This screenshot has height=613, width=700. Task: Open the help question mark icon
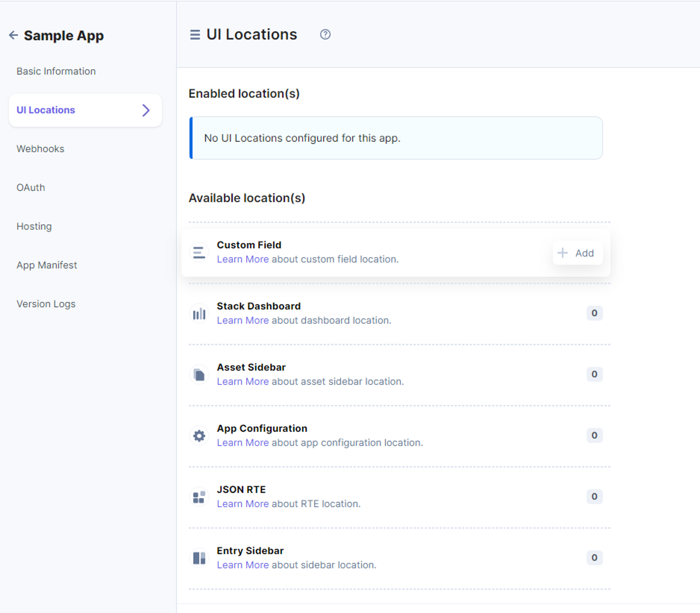pos(325,35)
